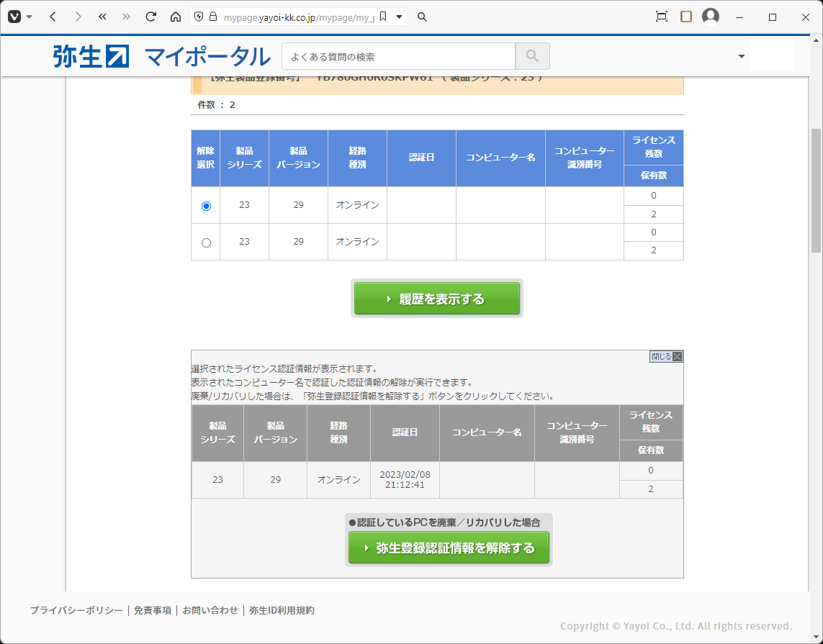Click the authentication date 2023/02/08 cell

pyautogui.click(x=405, y=479)
